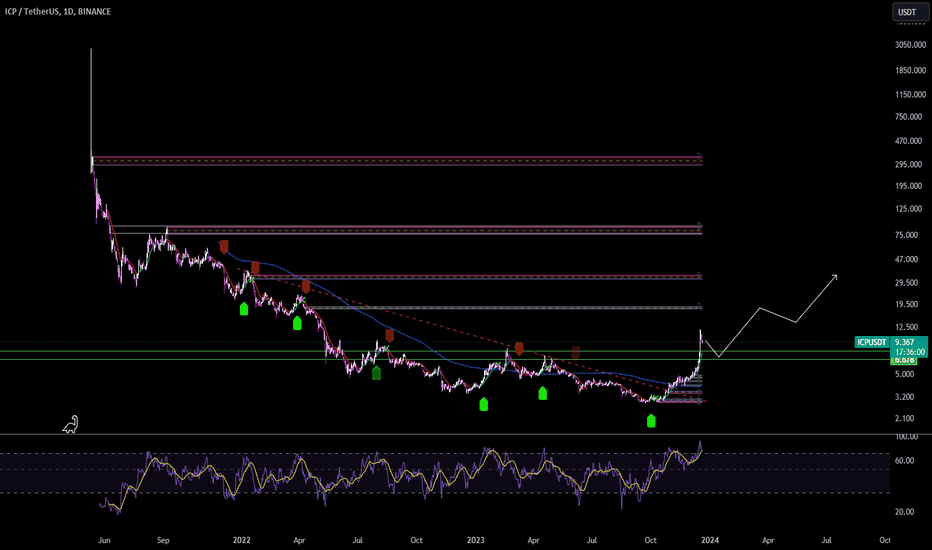Click the 2024 label on time axis
Viewport: 932px width, 550px height.
710,540
